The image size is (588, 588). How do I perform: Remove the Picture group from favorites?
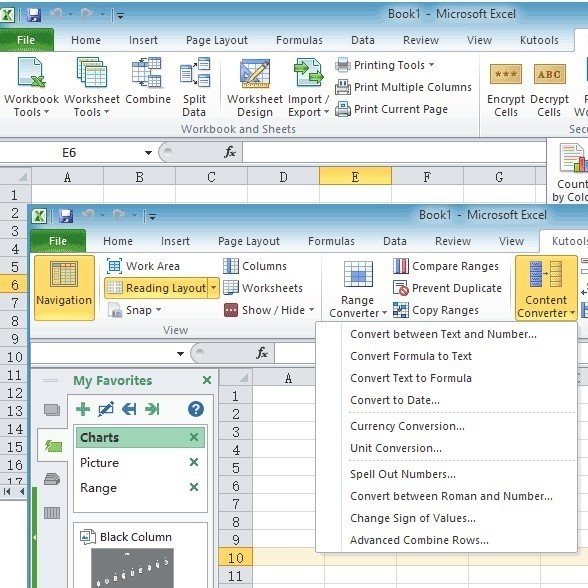(x=194, y=462)
